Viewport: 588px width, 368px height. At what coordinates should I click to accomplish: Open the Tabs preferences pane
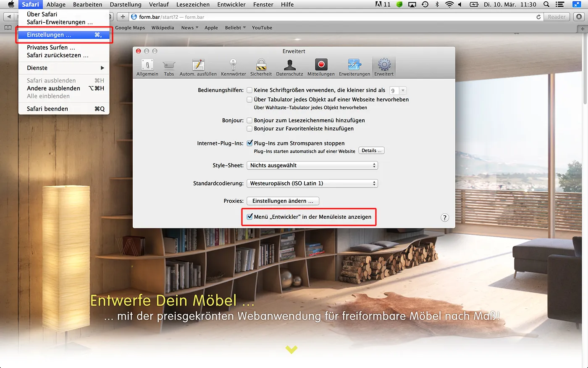169,68
